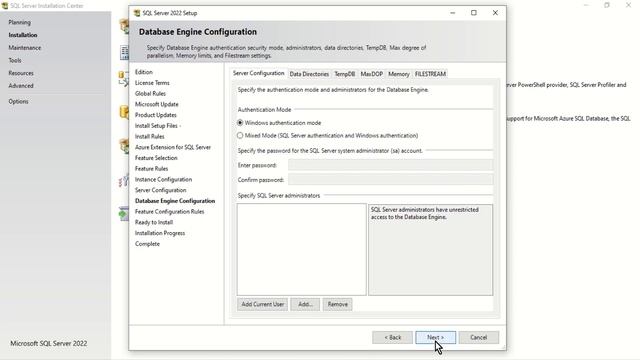Select the Feature Selection setup step

156,158
